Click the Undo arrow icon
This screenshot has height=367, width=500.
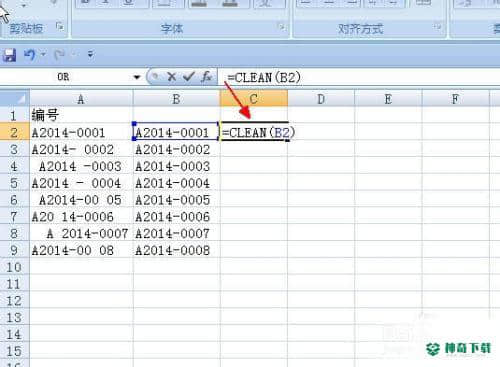tap(30, 55)
